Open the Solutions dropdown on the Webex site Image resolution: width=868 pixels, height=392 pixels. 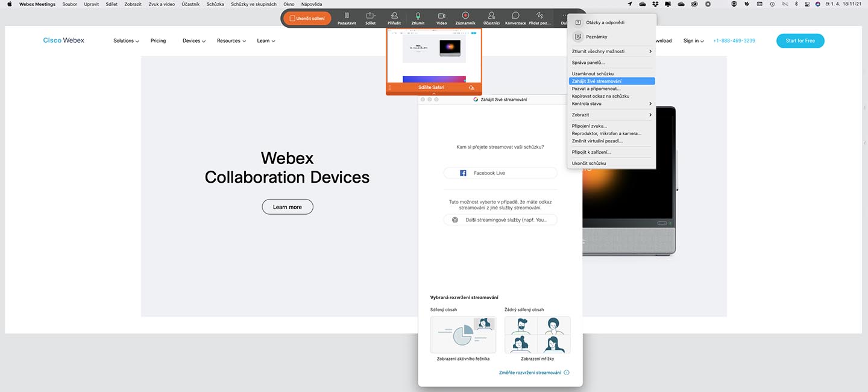(x=126, y=41)
